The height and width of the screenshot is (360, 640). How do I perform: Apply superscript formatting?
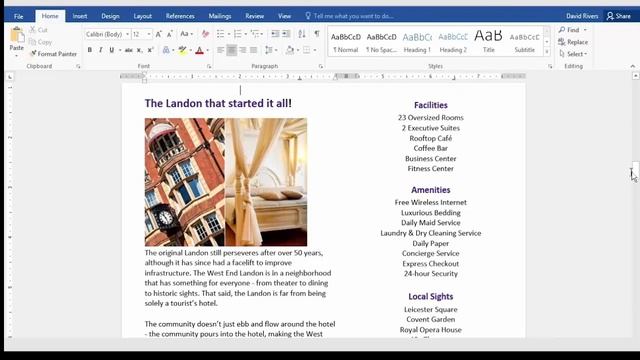pos(150,50)
